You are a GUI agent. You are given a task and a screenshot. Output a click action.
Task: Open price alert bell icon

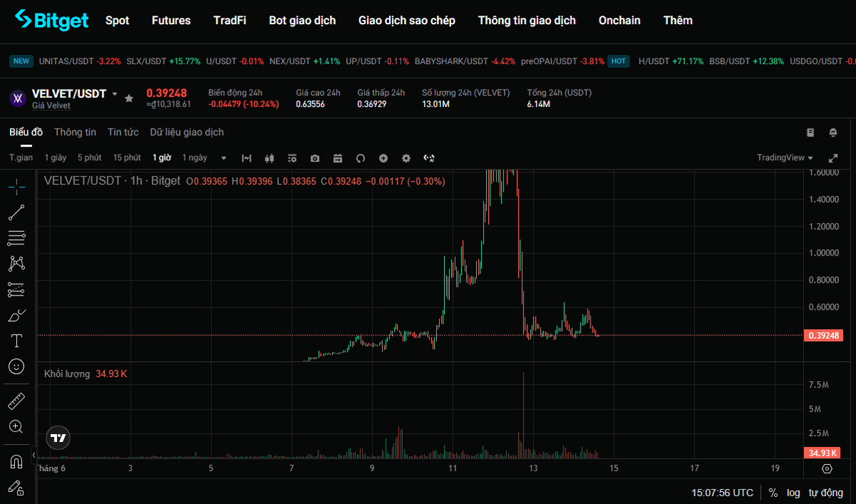(x=833, y=132)
